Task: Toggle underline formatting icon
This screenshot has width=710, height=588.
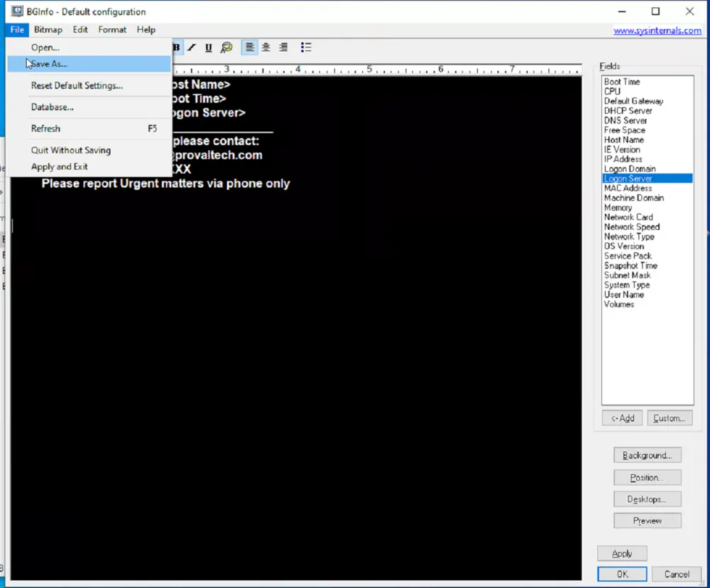Action: (x=208, y=47)
